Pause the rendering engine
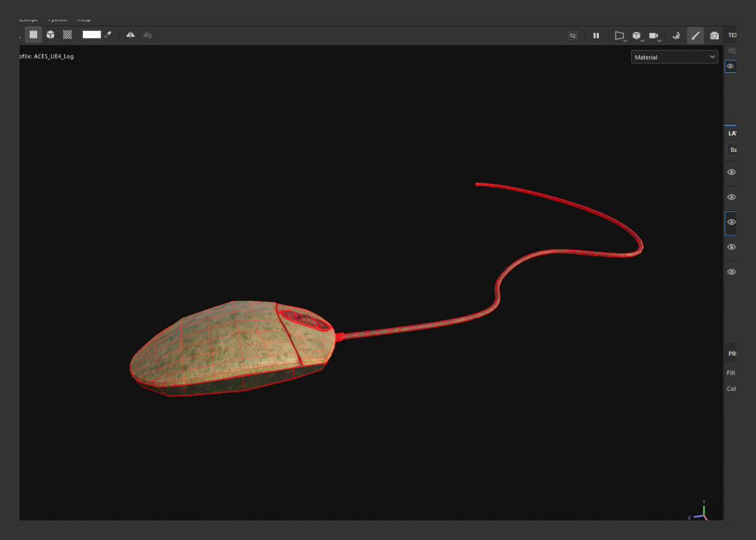Viewport: 756px width, 540px height. click(x=597, y=34)
